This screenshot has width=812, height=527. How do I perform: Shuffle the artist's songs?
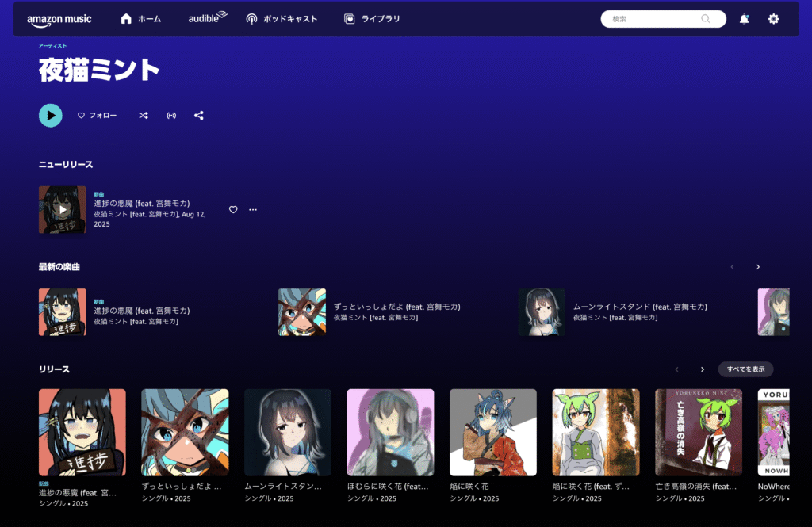pos(144,116)
